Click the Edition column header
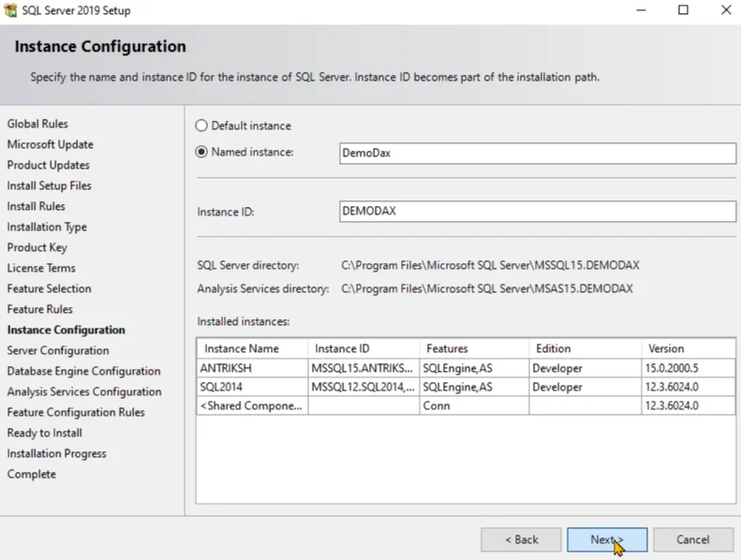The height and width of the screenshot is (560, 741). tap(585, 348)
